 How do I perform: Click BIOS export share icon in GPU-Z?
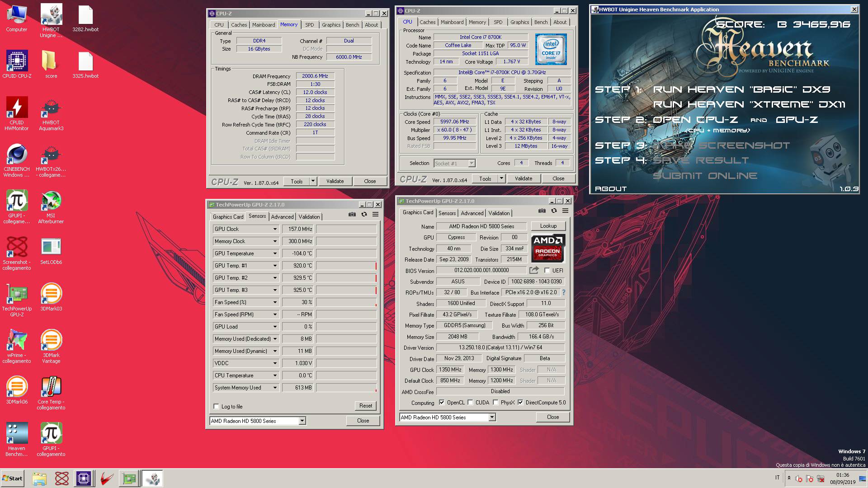tap(534, 270)
